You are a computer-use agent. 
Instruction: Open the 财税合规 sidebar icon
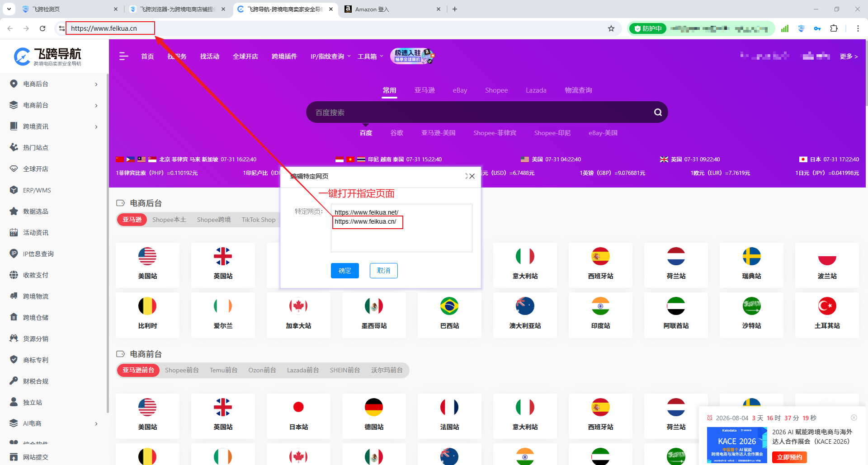click(x=14, y=381)
